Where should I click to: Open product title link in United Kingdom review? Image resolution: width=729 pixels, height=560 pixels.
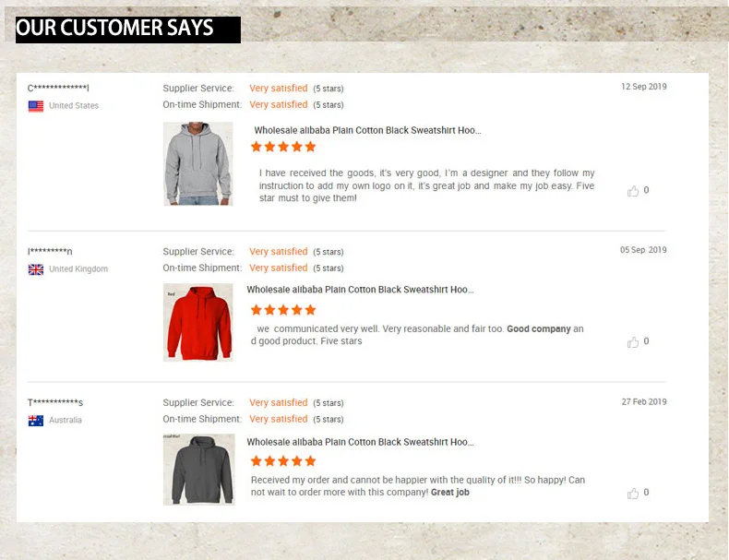pyautogui.click(x=360, y=290)
